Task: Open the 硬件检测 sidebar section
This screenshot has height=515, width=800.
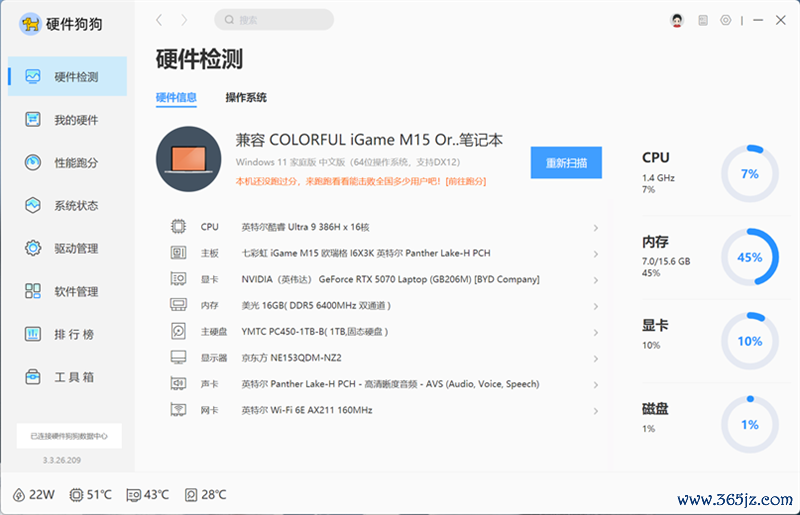Action: [67, 77]
